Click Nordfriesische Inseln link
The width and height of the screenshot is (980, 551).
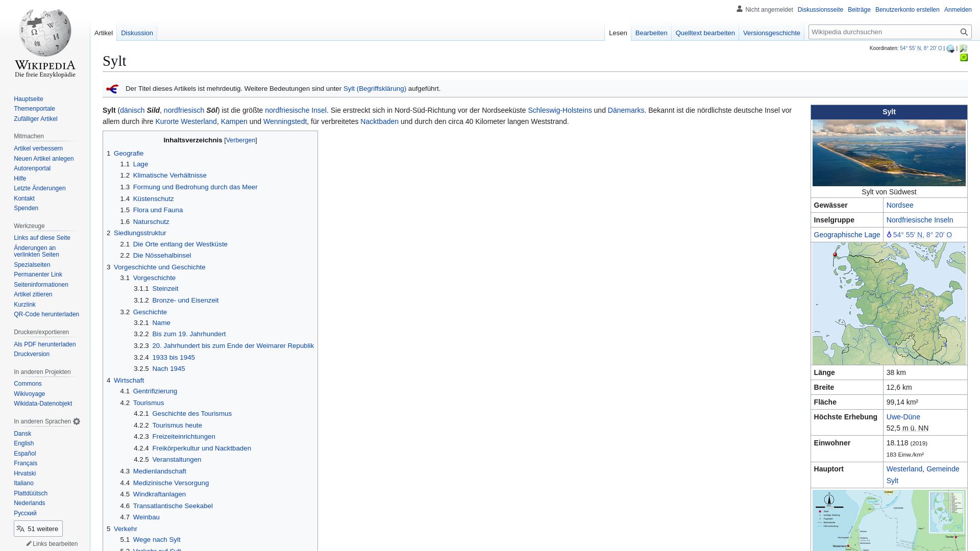(920, 219)
